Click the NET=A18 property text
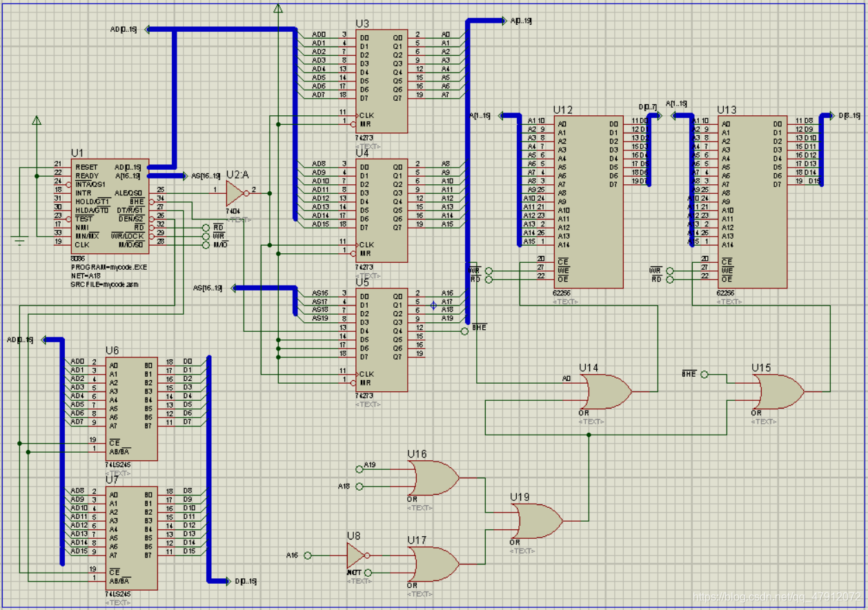The width and height of the screenshot is (868, 610). pos(86,275)
